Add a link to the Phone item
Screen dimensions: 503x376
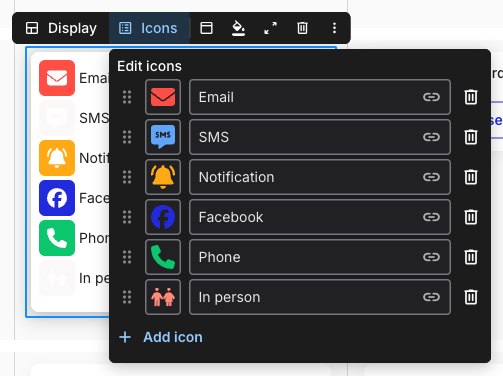tap(431, 257)
